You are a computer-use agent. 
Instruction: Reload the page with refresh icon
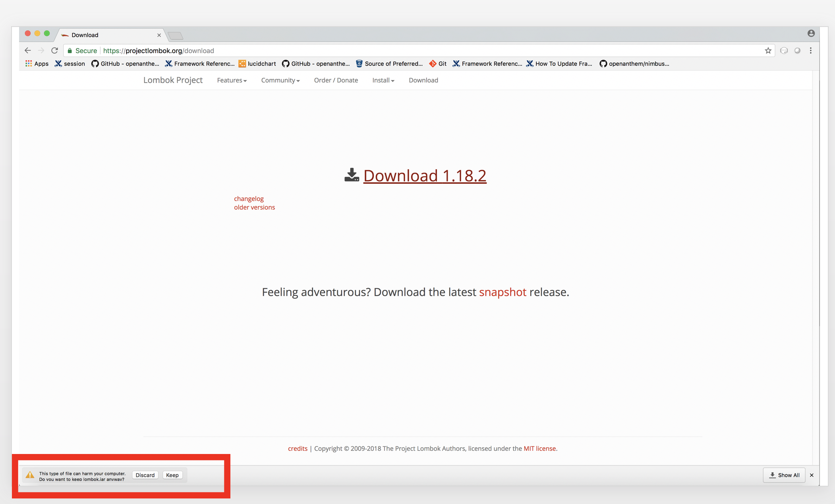coord(54,50)
